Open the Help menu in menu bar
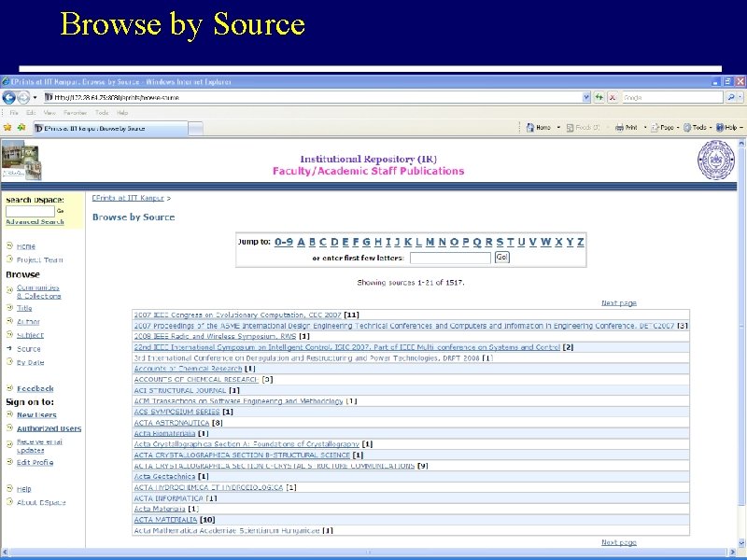Screen dimensions: 747x560 (x=122, y=113)
